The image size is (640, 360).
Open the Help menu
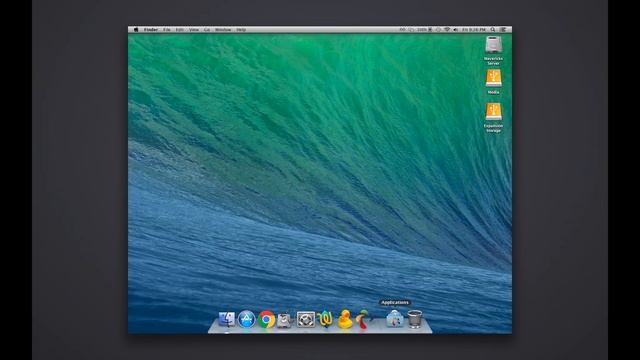coord(241,30)
